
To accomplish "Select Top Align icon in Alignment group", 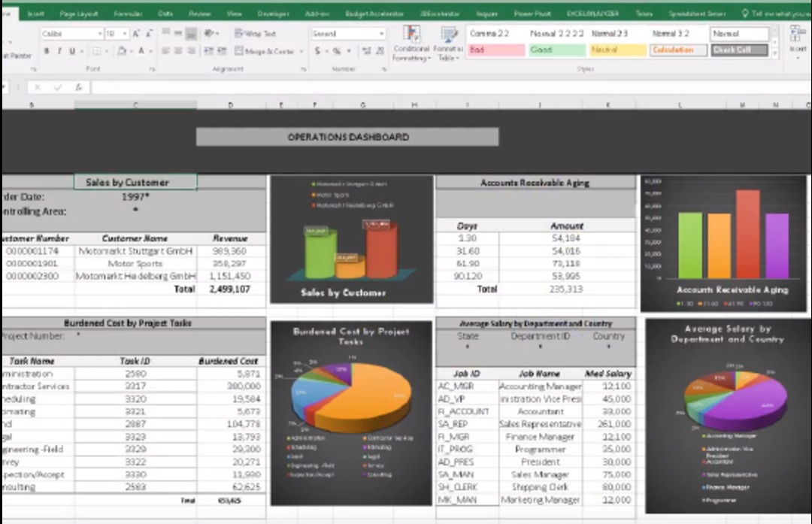I will [166, 33].
